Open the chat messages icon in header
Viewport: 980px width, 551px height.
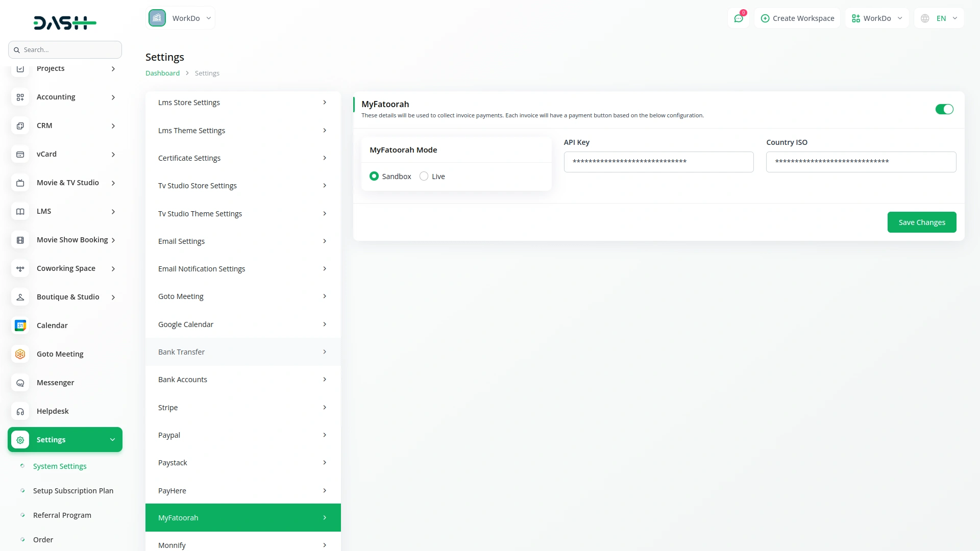(738, 18)
